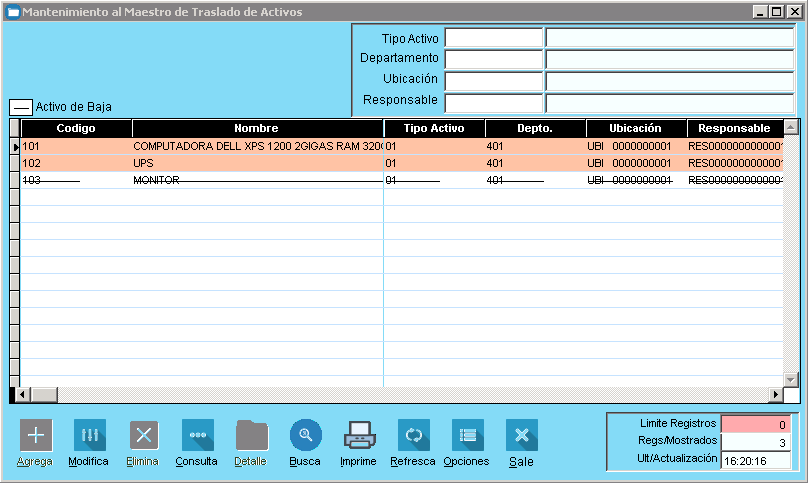Click the Imprime printer icon
Image resolution: width=808 pixels, height=483 pixels.
(359, 435)
